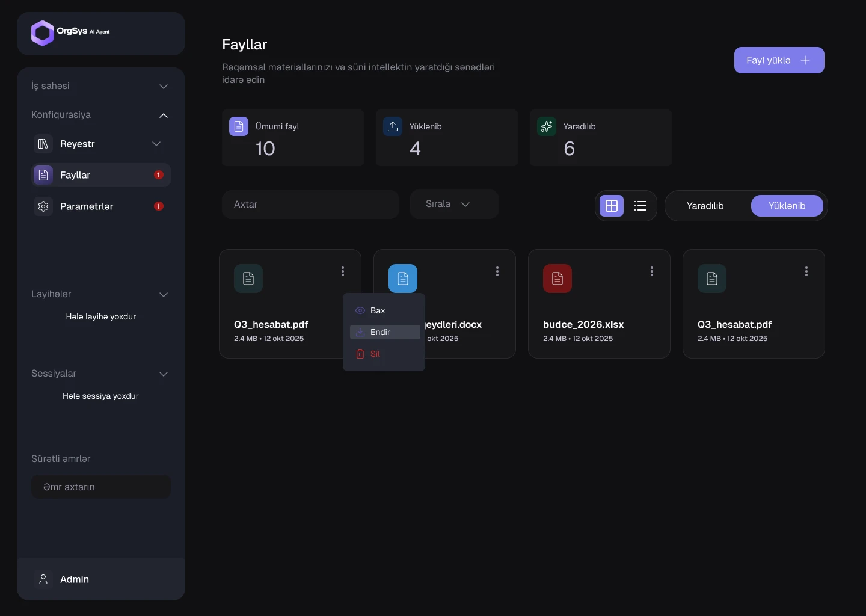Click the Sürətli əmrlər heading
The width and height of the screenshot is (866, 616).
click(61, 459)
